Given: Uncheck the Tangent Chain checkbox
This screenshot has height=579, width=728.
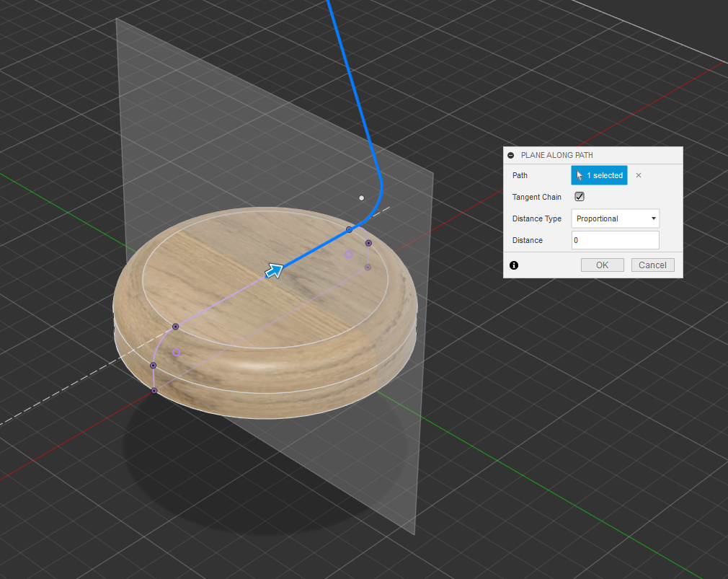Looking at the screenshot, I should (x=580, y=197).
